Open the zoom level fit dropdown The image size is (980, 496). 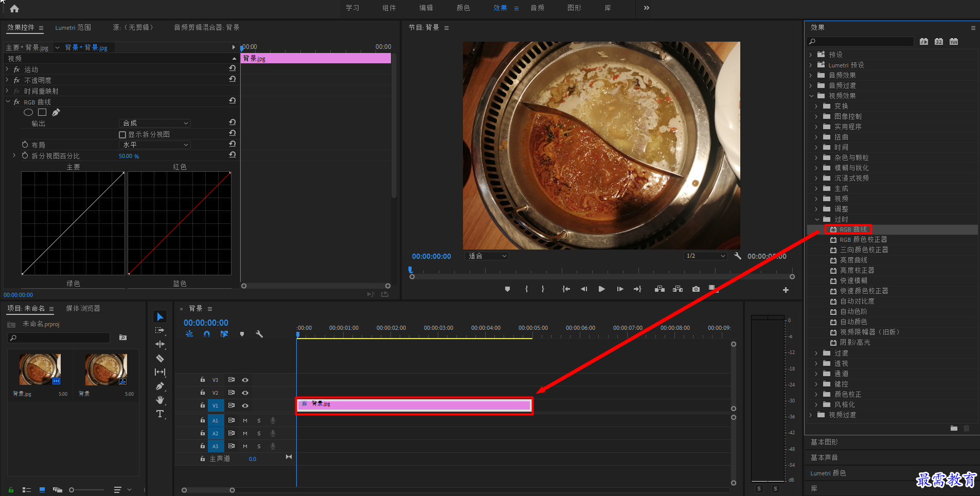pos(487,256)
